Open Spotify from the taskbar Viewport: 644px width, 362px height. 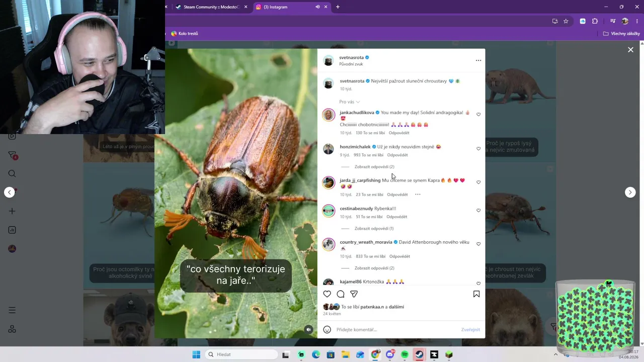pyautogui.click(x=405, y=354)
